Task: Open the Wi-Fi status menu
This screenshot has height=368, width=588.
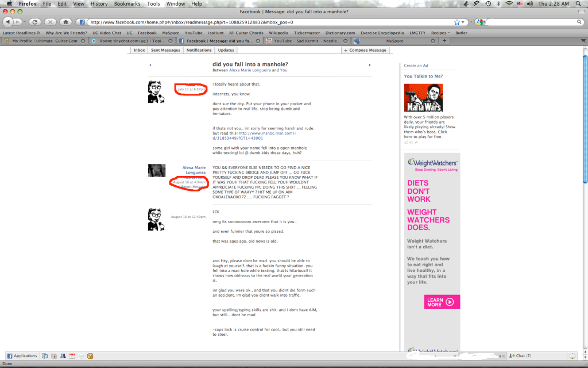Action: click(x=509, y=4)
